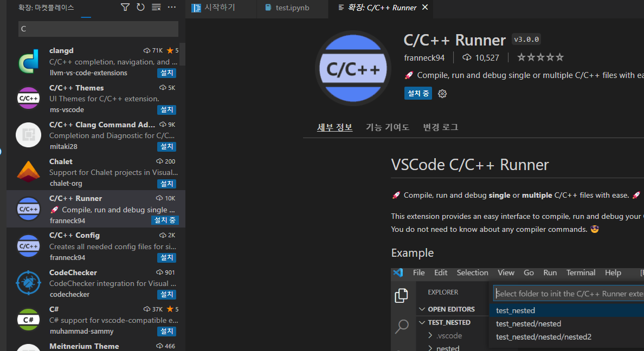Select the C/C++ Clang Command Adapter icon
This screenshot has width=644, height=351.
[28, 135]
